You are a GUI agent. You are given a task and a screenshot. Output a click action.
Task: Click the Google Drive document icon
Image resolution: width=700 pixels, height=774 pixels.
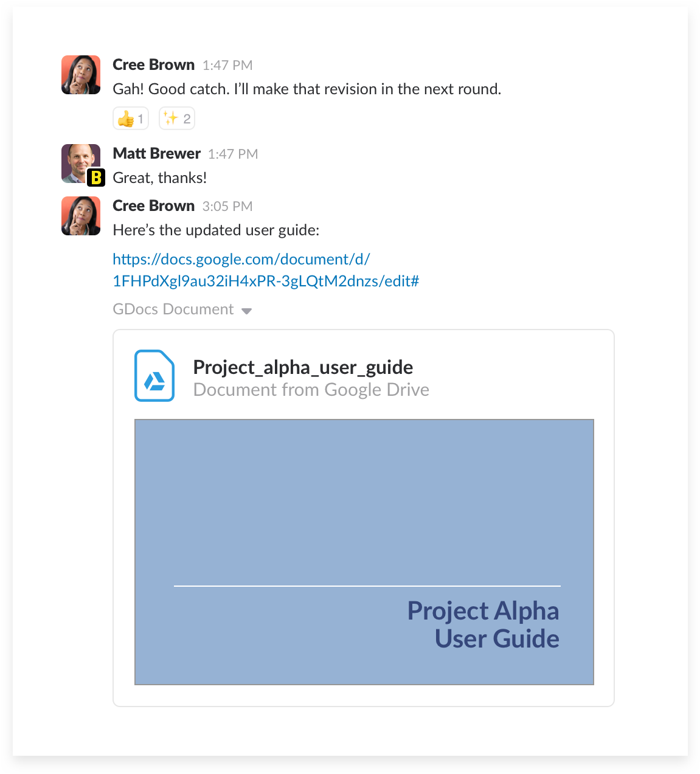[154, 376]
